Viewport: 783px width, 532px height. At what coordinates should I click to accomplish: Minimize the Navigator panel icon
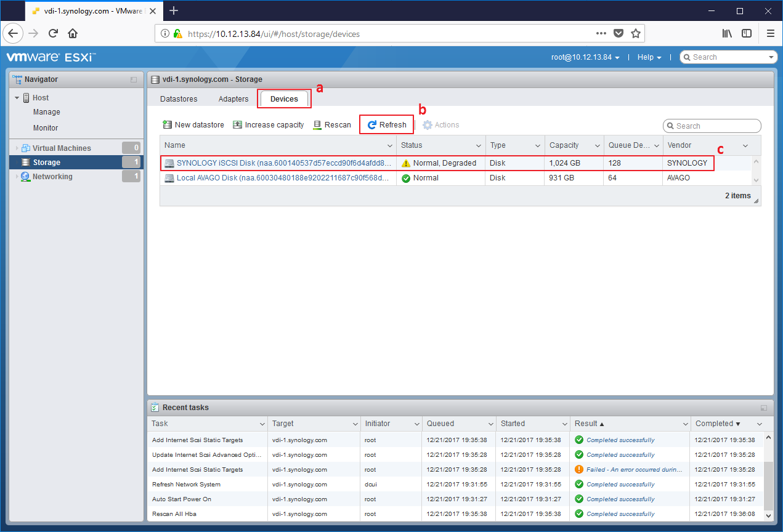pyautogui.click(x=134, y=80)
